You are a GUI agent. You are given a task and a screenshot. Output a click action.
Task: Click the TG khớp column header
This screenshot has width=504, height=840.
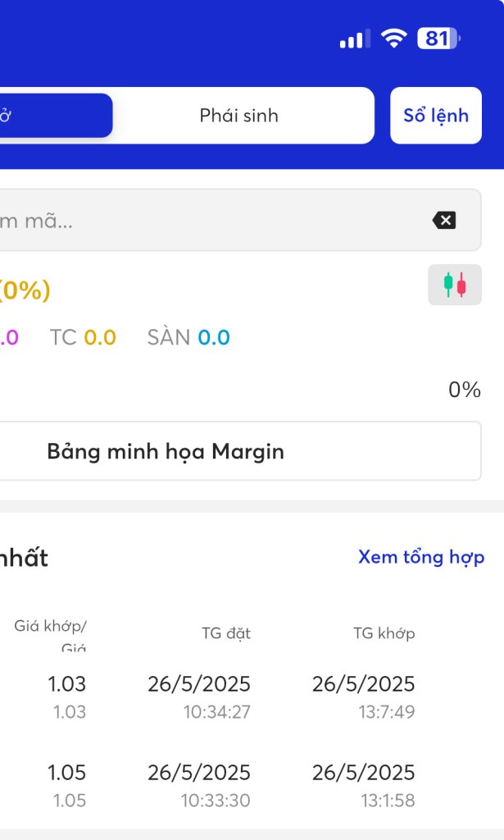[384, 632]
